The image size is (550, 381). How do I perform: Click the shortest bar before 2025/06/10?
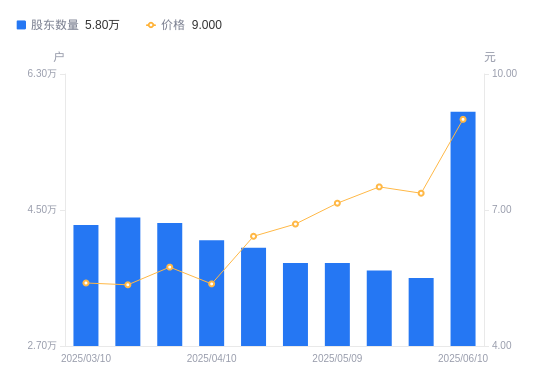coord(421,312)
